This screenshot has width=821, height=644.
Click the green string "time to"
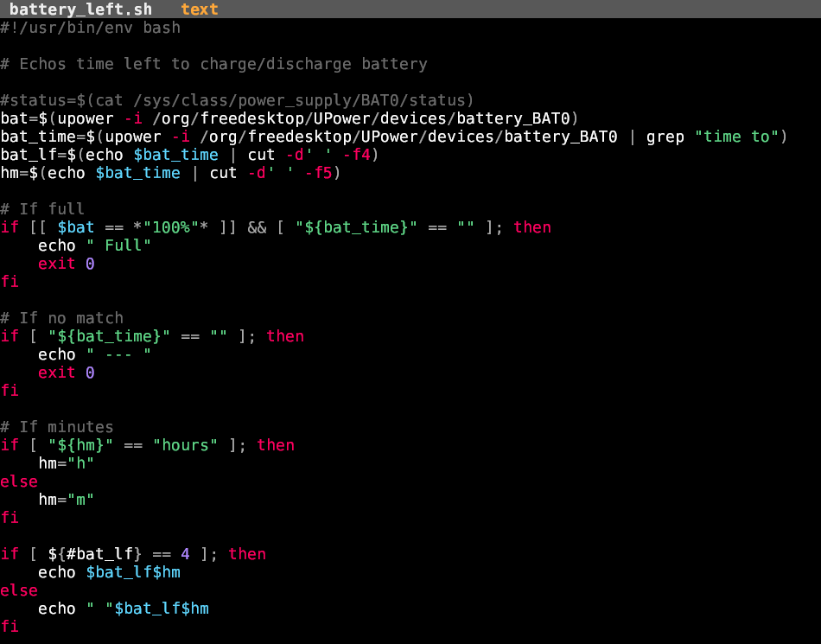736,137
